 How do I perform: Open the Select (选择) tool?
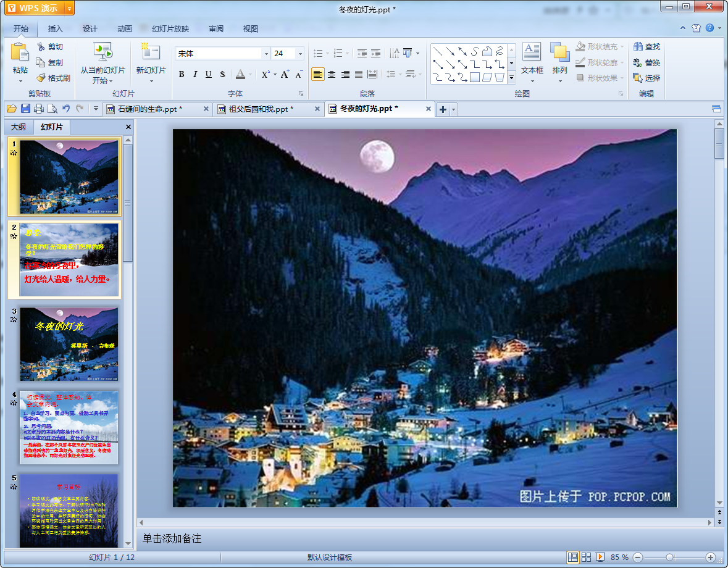(x=646, y=78)
